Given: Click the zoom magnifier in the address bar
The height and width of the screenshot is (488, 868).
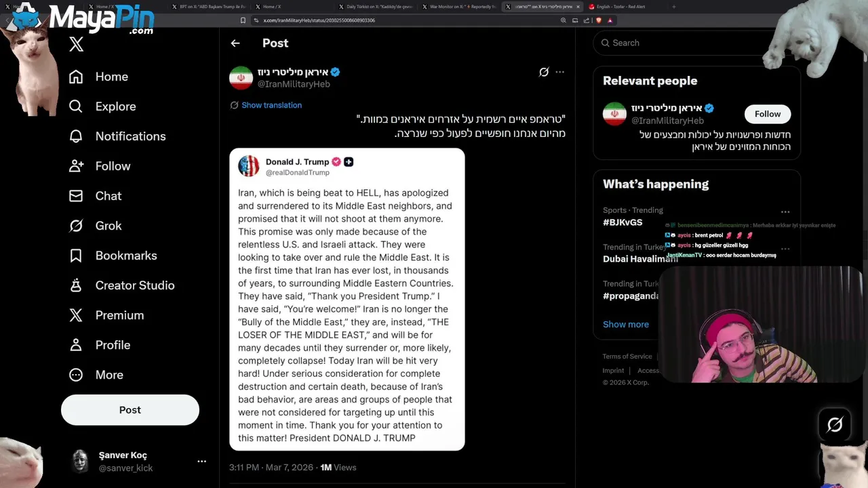Looking at the screenshot, I should pos(564,20).
